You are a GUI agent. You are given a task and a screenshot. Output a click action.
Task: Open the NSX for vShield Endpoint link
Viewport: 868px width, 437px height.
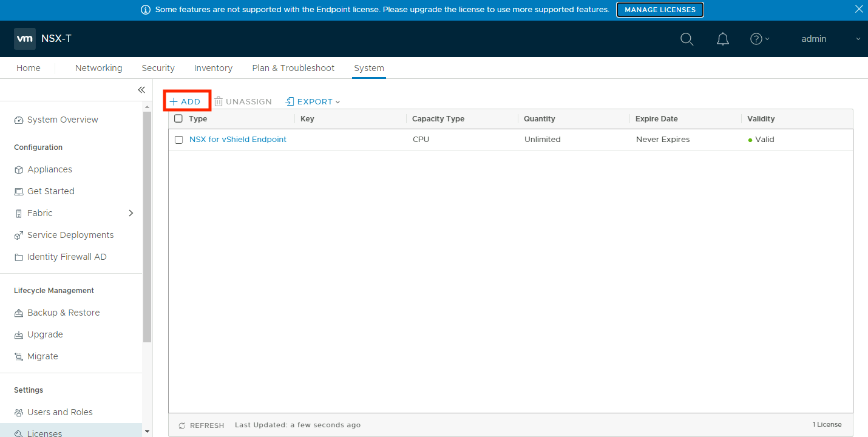point(238,140)
